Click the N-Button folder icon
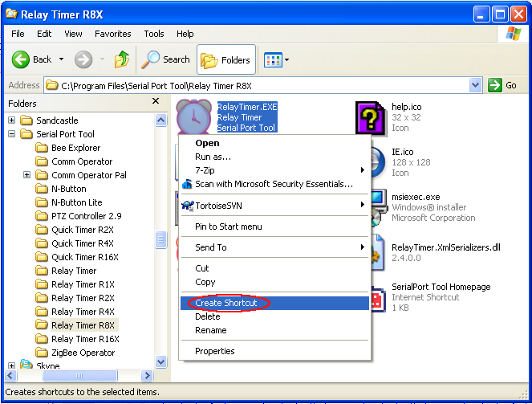 tap(42, 189)
